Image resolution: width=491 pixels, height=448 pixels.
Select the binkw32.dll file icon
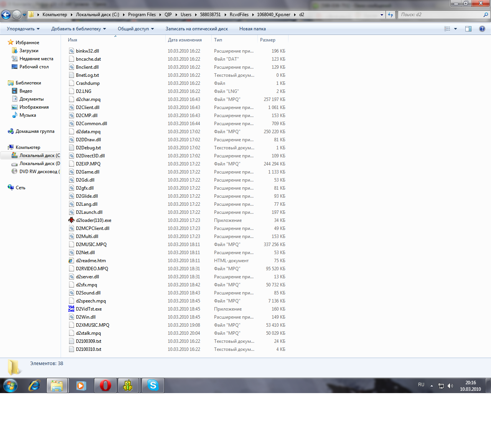[x=71, y=51]
